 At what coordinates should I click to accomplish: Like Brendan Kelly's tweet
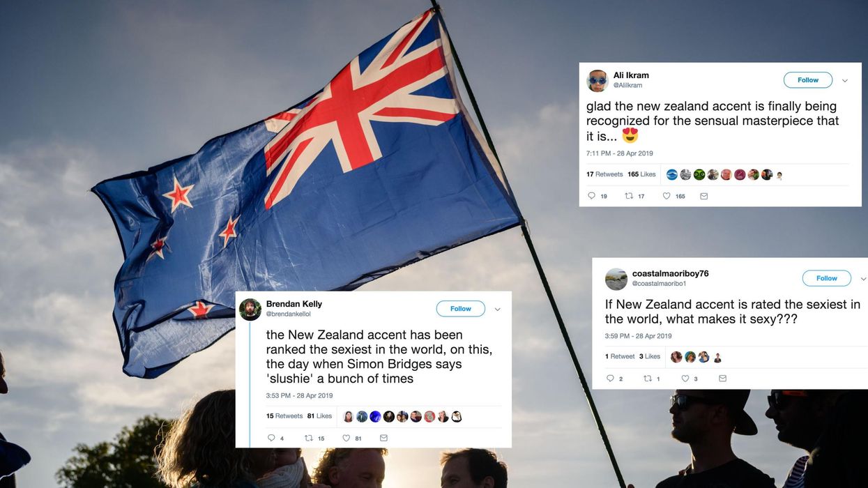coord(346,438)
